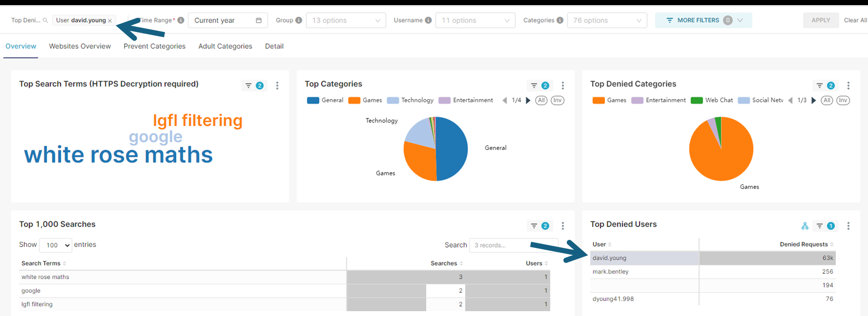Click the MORE FILTERS button
868x316 pixels.
pos(703,20)
